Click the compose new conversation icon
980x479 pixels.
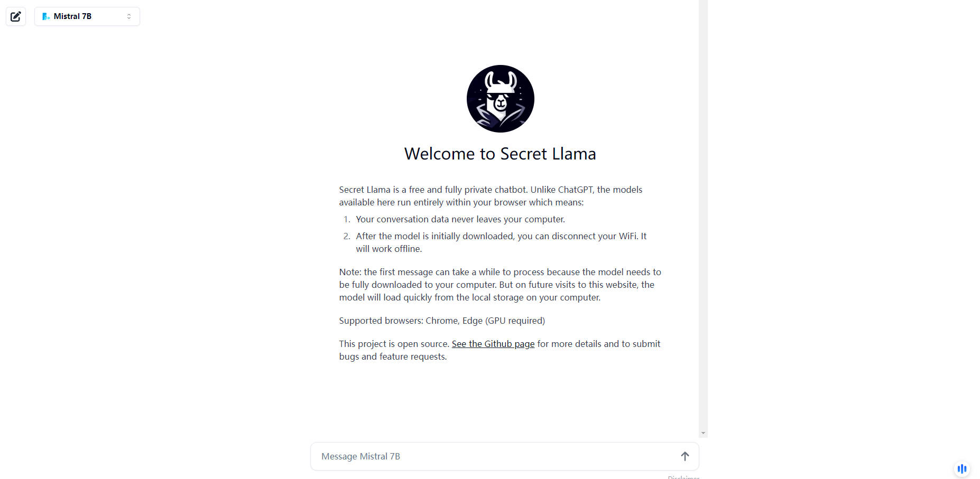click(x=15, y=16)
